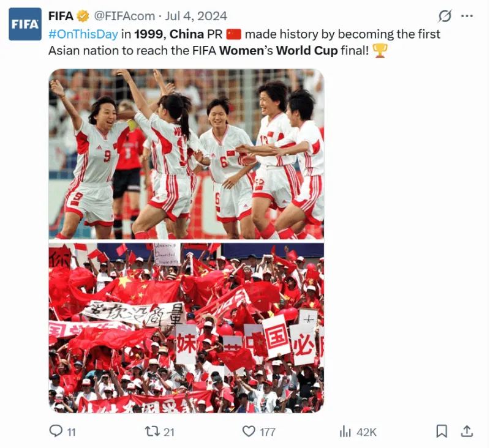Click the FIFA display name

pyautogui.click(x=61, y=16)
